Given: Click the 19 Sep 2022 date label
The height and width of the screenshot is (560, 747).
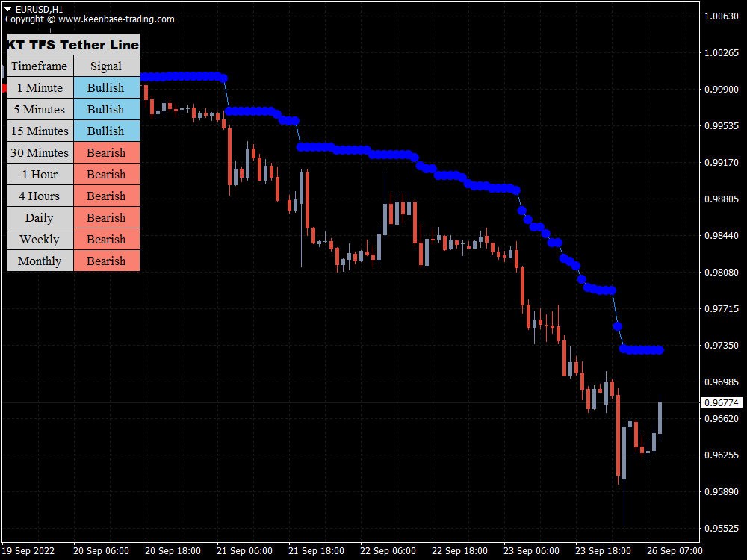Looking at the screenshot, I should point(28,551).
